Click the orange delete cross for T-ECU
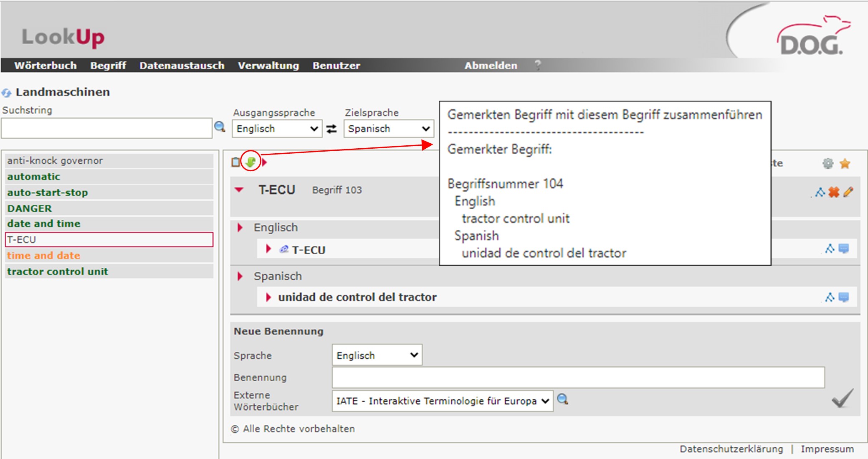The height and width of the screenshot is (459, 868). point(834,192)
